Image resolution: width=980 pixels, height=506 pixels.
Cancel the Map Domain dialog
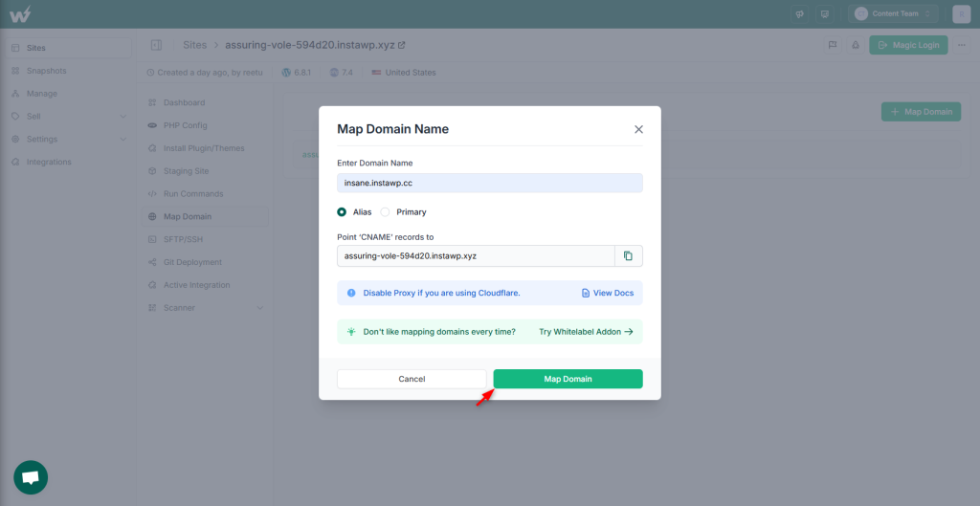(412, 379)
